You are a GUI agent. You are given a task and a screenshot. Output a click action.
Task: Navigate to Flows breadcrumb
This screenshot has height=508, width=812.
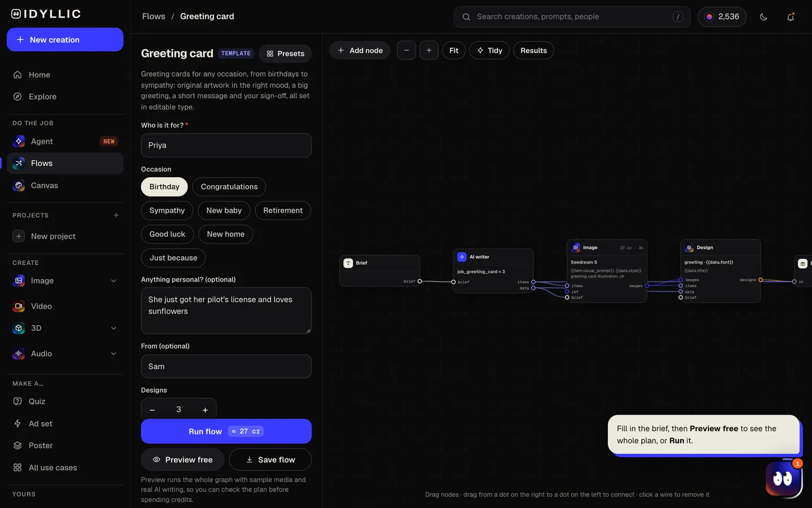click(x=154, y=16)
